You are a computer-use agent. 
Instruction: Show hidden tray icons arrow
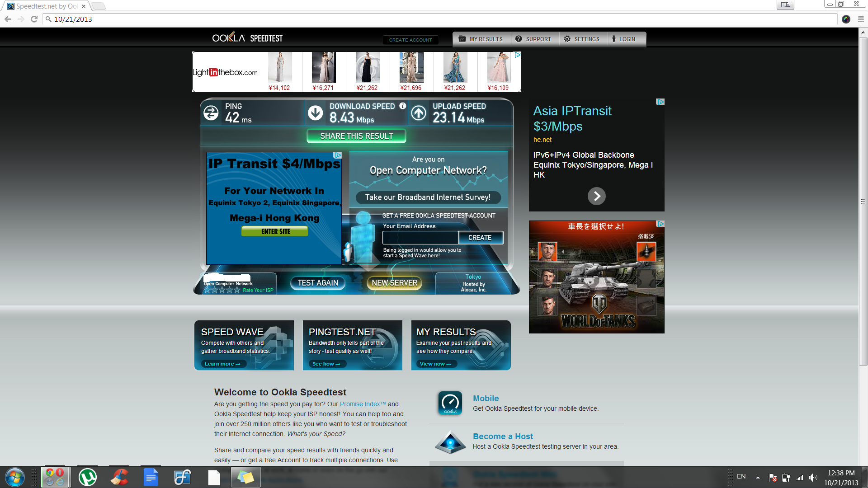point(758,477)
